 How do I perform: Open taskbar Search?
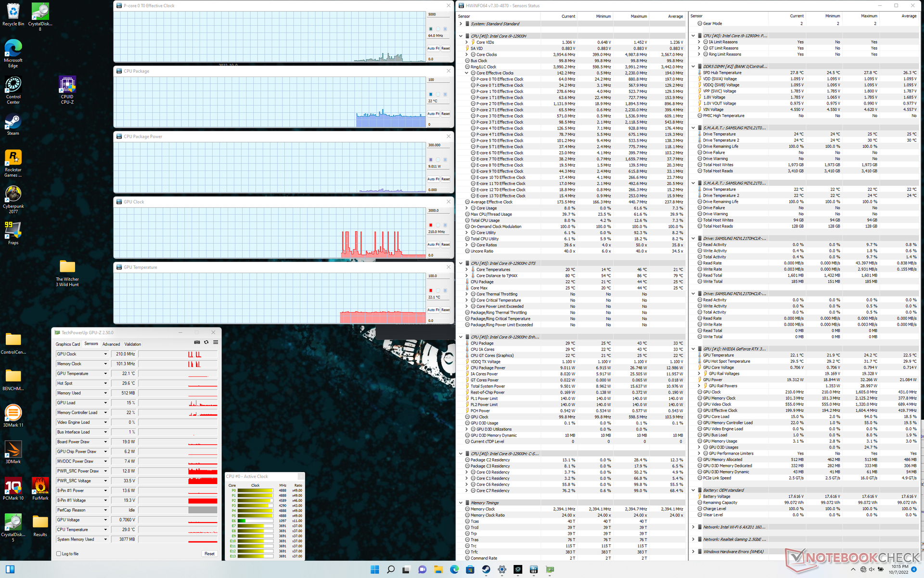390,569
